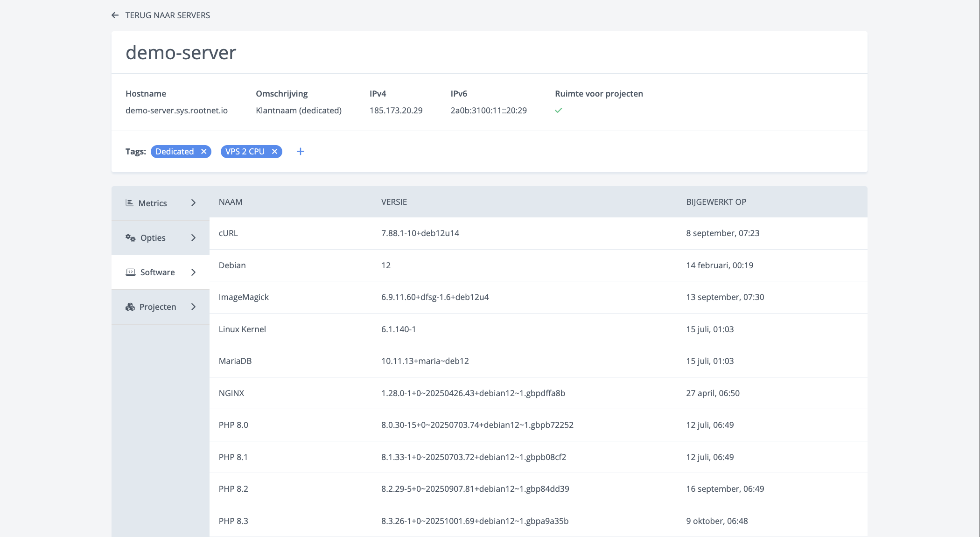
Task: Sort by the VERSIE column header
Action: point(394,202)
